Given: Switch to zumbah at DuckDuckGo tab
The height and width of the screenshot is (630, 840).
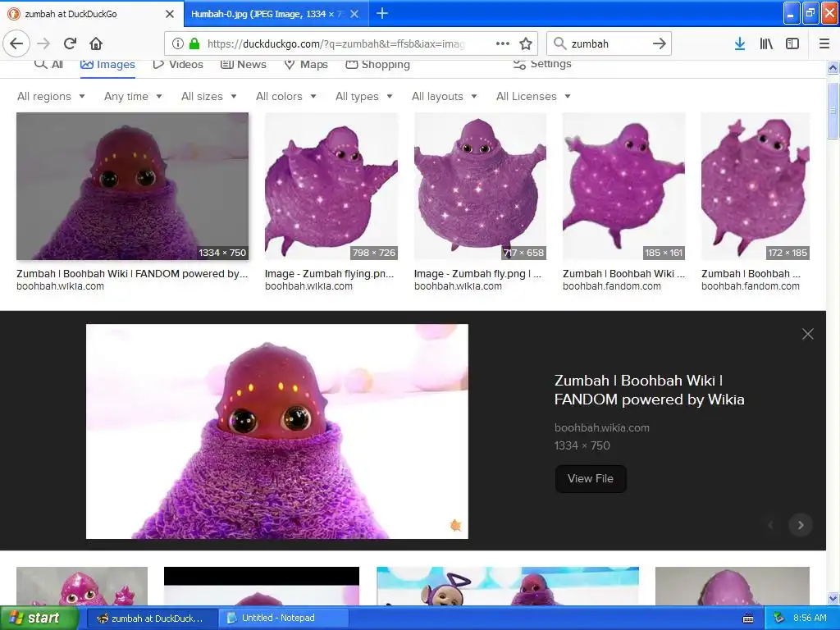Looking at the screenshot, I should pyautogui.click(x=91, y=14).
